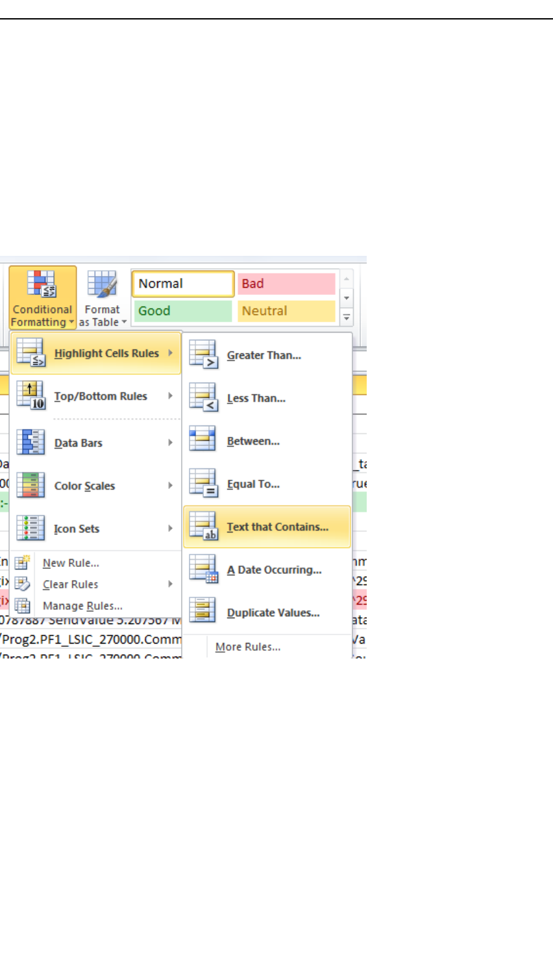Click the Manage Rules icon
Image resolution: width=553 pixels, height=980 pixels.
pos(23,605)
